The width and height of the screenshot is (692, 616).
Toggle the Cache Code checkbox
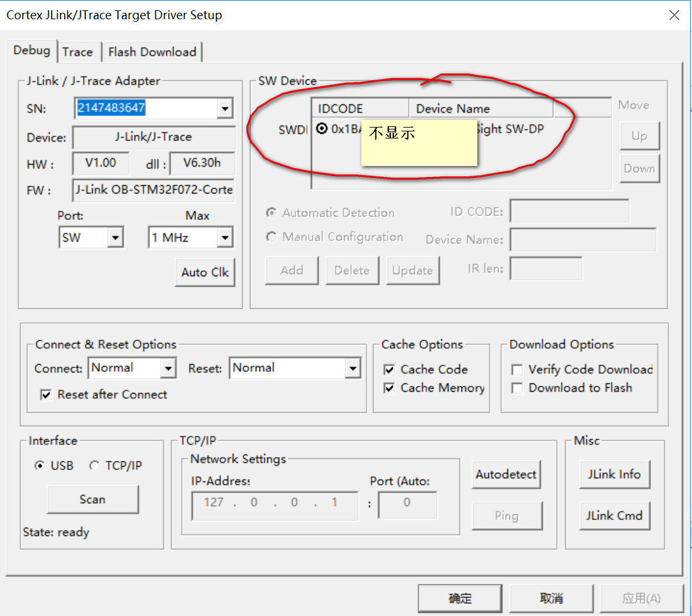coord(390,369)
